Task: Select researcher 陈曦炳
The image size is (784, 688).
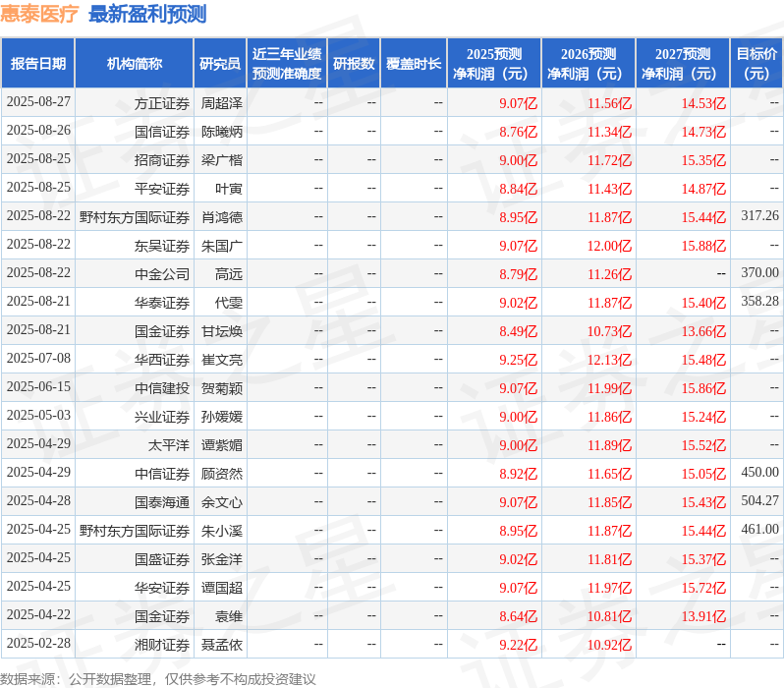Action: 221,132
